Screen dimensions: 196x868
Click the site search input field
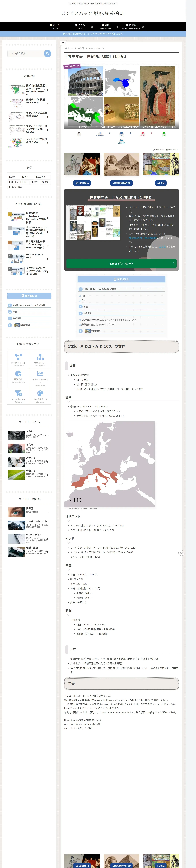26,53
